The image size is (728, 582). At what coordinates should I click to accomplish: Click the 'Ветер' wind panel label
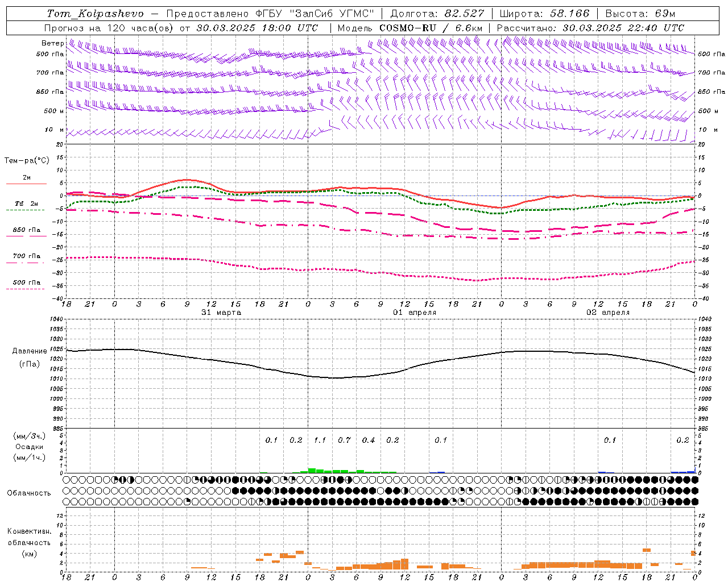[52, 43]
